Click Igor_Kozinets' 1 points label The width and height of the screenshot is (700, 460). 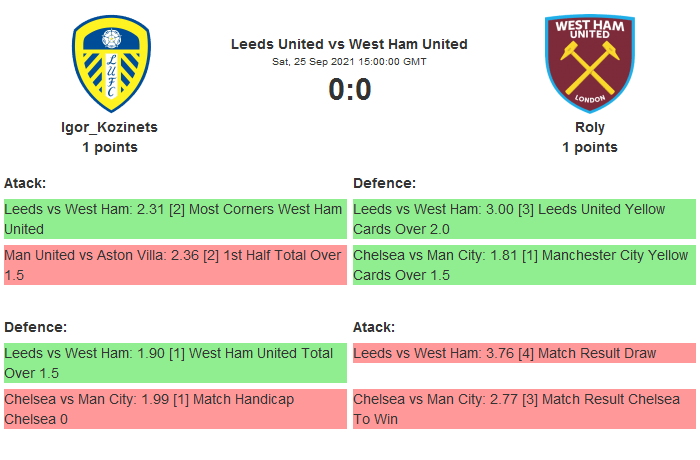[x=110, y=147]
